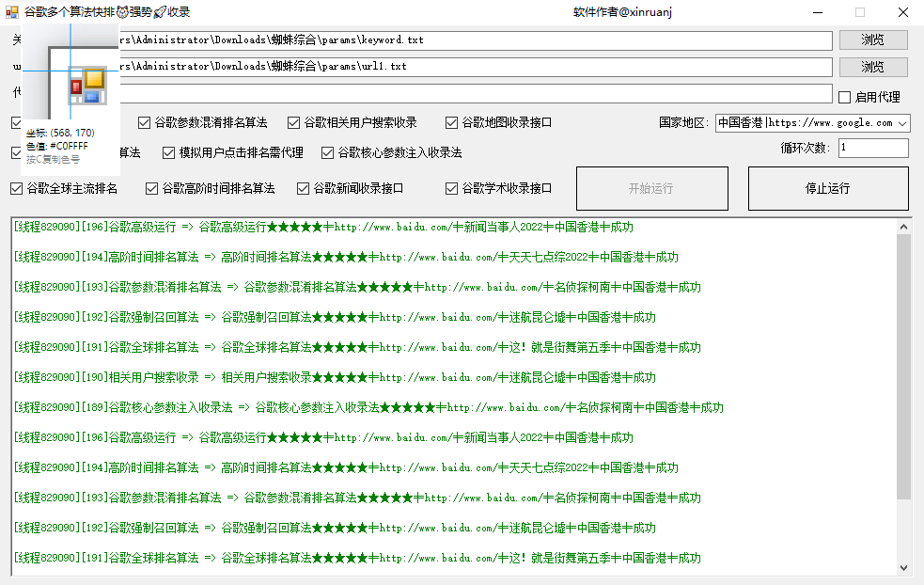This screenshot has height=585, width=924.
Task: Click the log scrollbar down arrow
Action: (903, 568)
